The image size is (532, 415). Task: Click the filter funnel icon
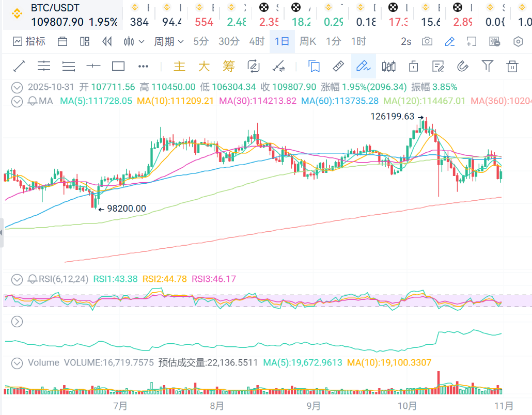[487, 66]
